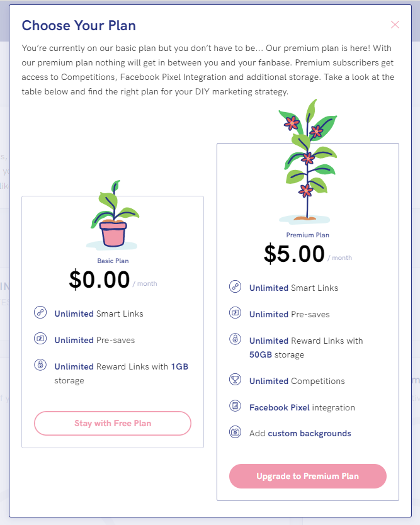Click the Smart Links icon in Premium Plan
The height and width of the screenshot is (525, 420).
point(235,287)
